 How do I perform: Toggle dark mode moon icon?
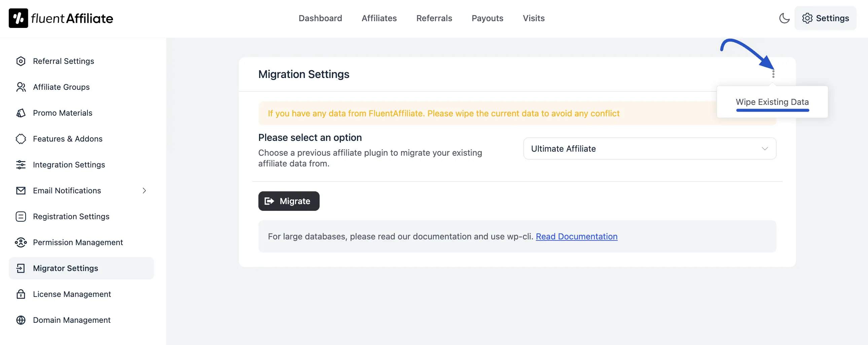coord(785,18)
